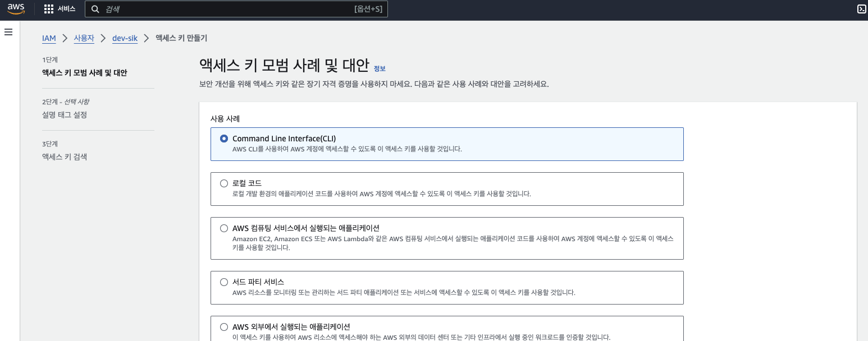Click the page heading 액세스 키 모범 사례 및 대안

pyautogui.click(x=284, y=65)
